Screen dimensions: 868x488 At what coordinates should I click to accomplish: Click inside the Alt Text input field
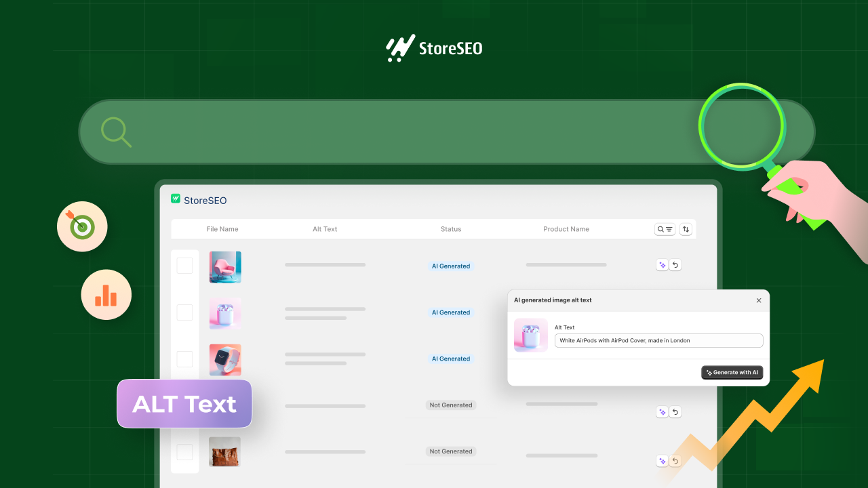658,340
